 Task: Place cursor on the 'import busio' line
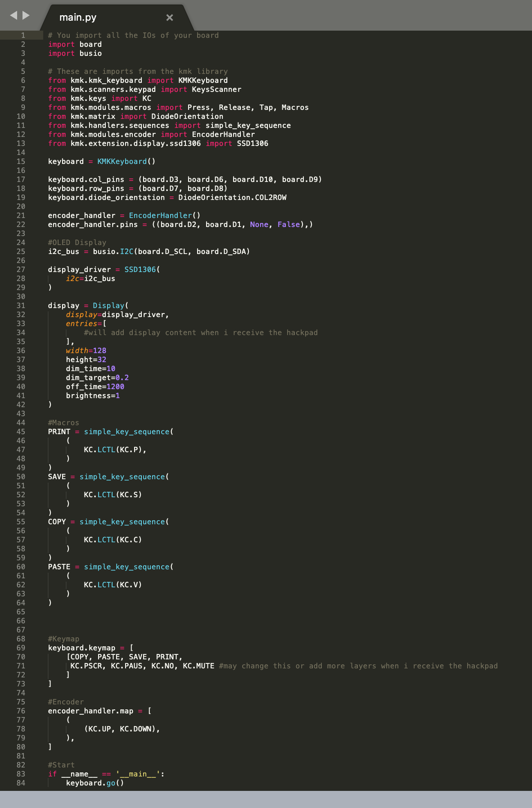[x=75, y=53]
